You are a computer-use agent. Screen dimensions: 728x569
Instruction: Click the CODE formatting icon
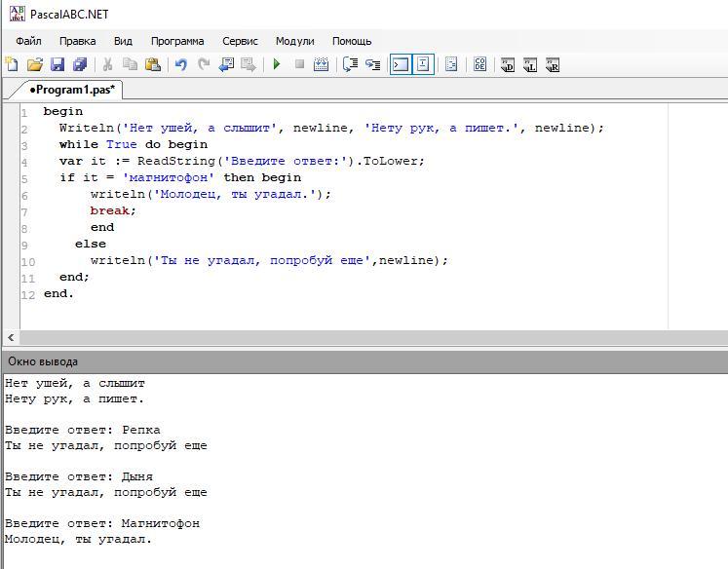[x=479, y=65]
